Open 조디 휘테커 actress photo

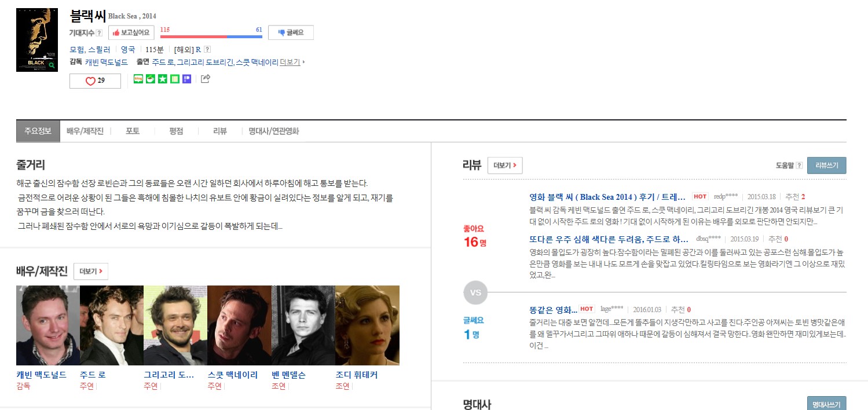tap(368, 325)
